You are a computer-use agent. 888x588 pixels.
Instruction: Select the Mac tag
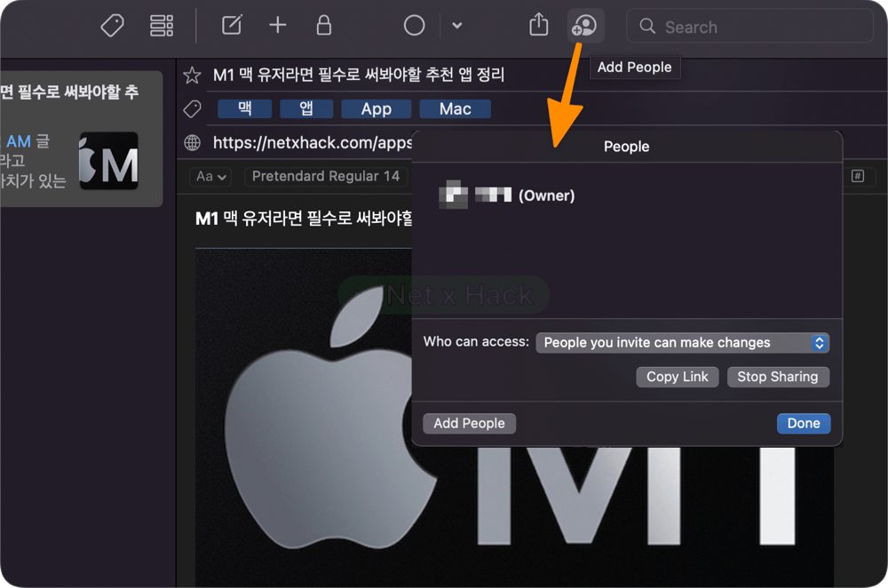[x=455, y=108]
